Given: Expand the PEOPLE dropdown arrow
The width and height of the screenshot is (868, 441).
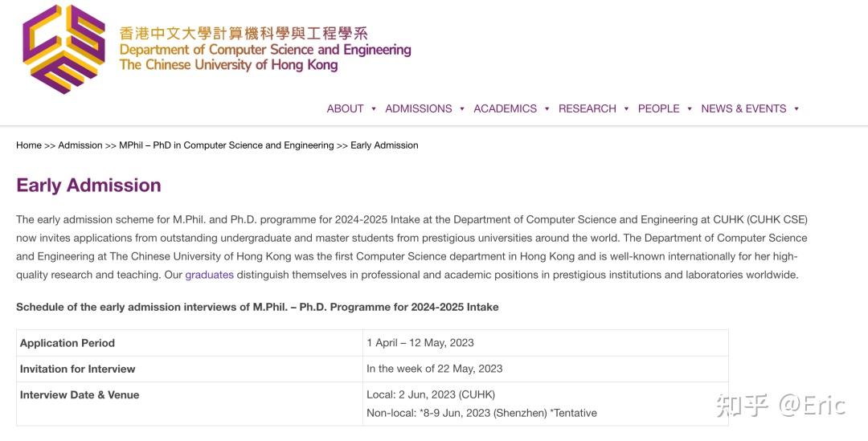Looking at the screenshot, I should pos(690,109).
